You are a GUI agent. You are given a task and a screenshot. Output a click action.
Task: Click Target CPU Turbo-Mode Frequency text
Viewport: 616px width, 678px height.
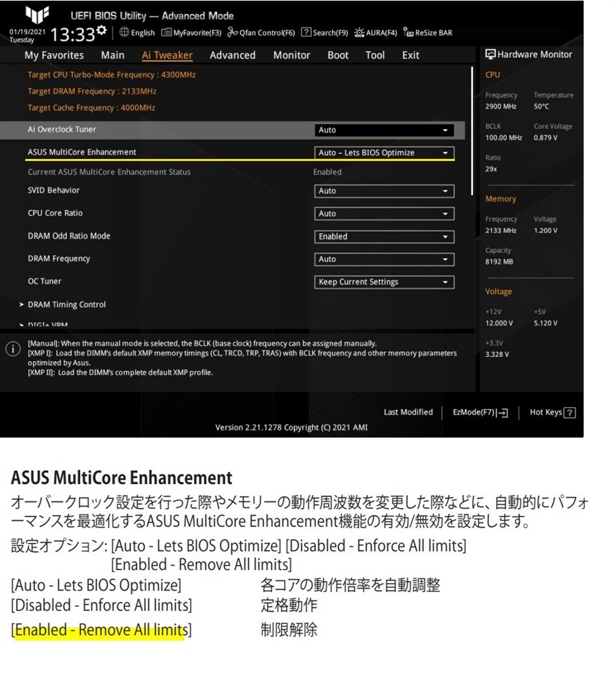(111, 75)
